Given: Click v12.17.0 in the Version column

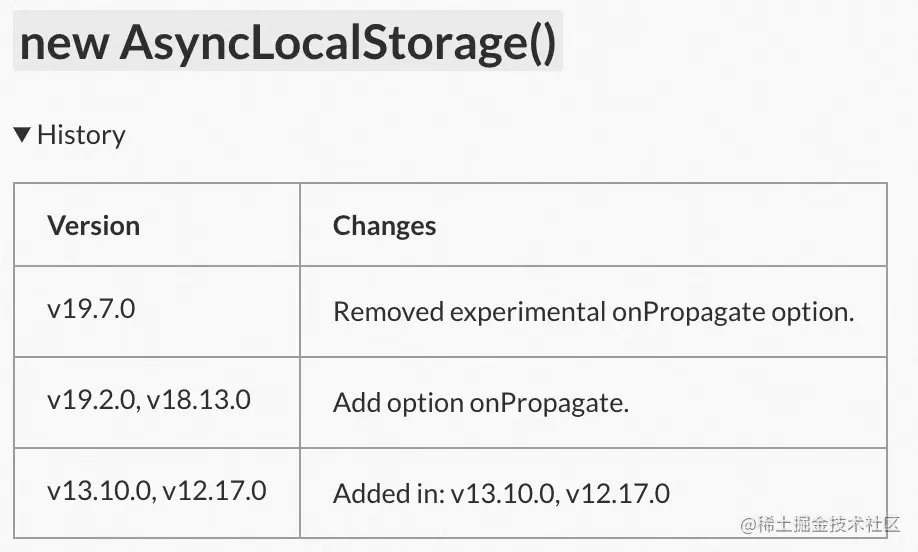Looking at the screenshot, I should [214, 491].
